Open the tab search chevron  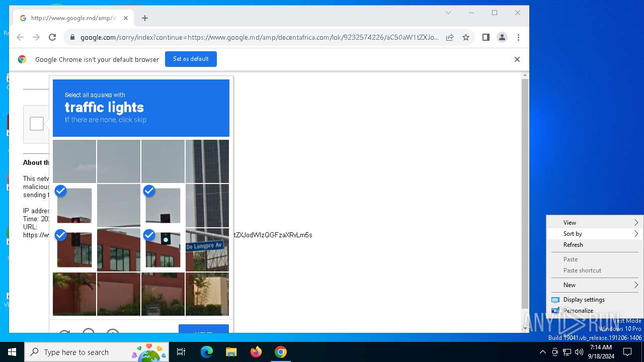click(448, 13)
